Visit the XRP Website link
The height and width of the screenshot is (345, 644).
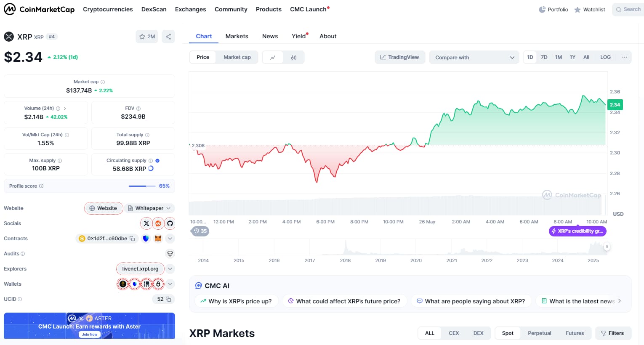click(x=104, y=208)
